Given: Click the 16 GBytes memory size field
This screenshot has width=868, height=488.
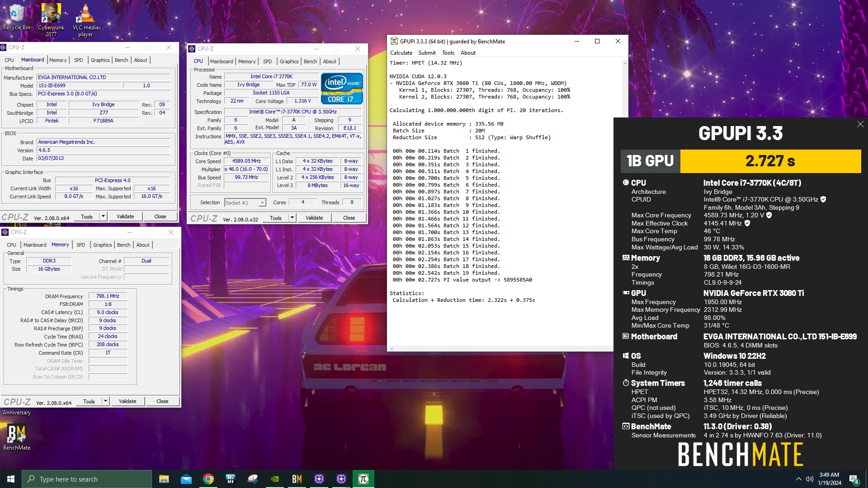Looking at the screenshot, I should pyautogui.click(x=49, y=269).
